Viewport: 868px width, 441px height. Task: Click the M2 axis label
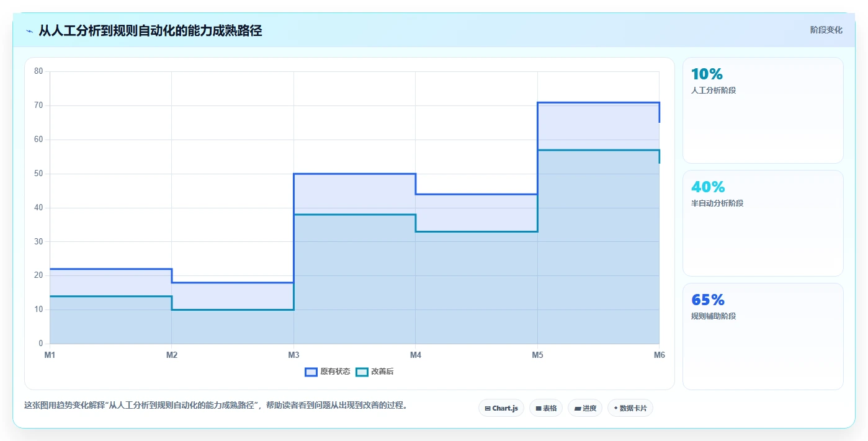point(172,355)
